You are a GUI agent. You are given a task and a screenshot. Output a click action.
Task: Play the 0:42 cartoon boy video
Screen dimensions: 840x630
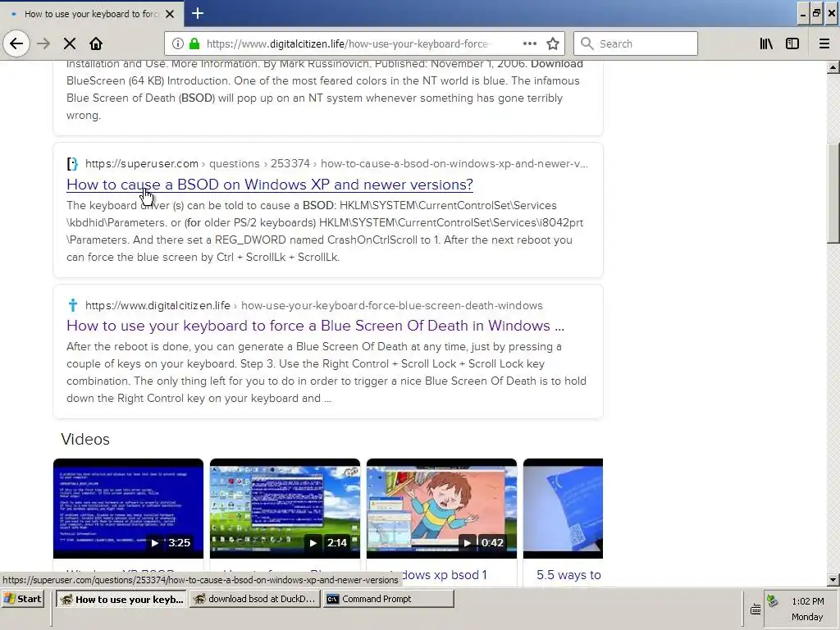(x=441, y=509)
